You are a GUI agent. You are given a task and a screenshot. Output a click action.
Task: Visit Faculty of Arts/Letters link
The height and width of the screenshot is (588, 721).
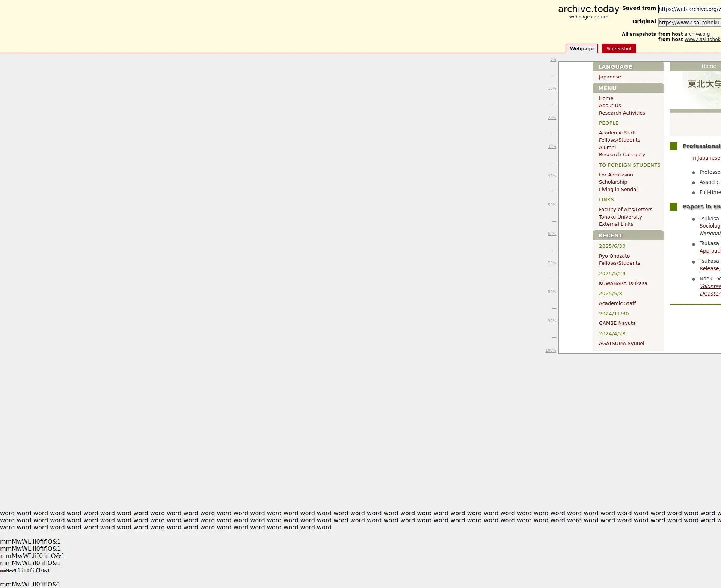point(625,210)
